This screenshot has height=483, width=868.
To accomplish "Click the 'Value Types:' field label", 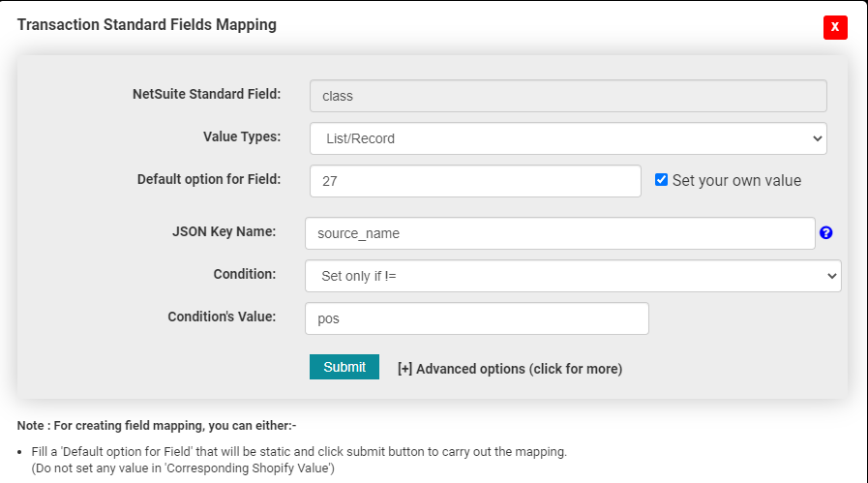I will click(241, 136).
